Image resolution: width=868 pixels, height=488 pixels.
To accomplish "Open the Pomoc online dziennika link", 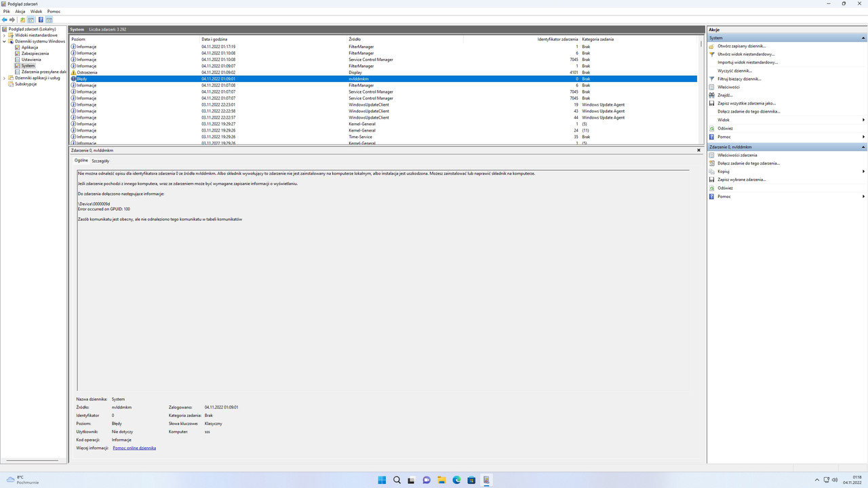I will coord(134,447).
